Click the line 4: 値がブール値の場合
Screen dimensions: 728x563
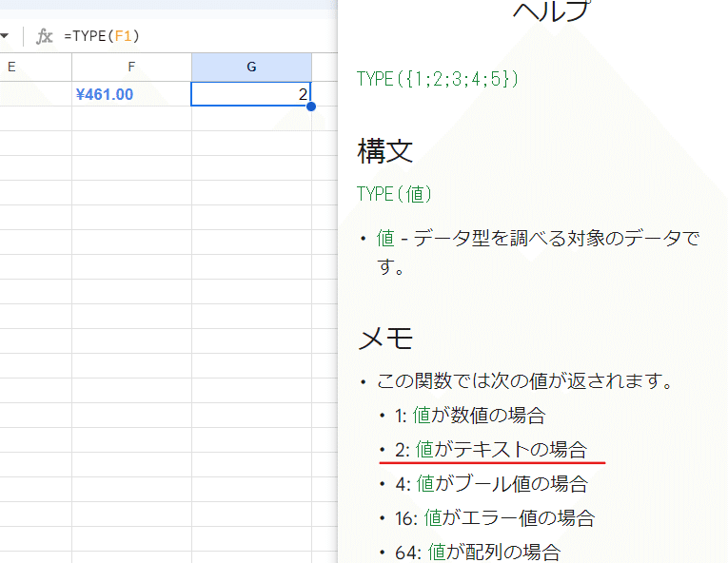point(492,484)
